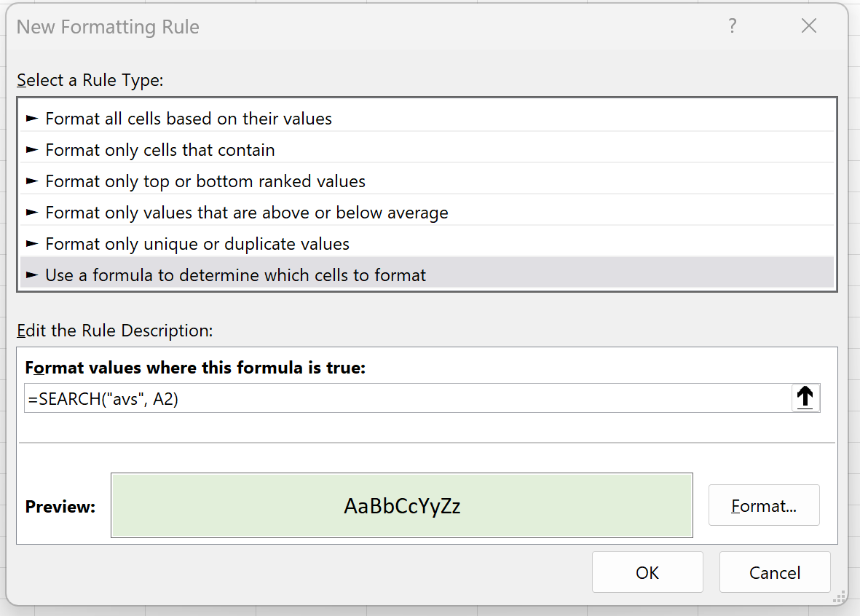
Task: Select "Use a formula to determine which cells to format"
Action: click(236, 275)
